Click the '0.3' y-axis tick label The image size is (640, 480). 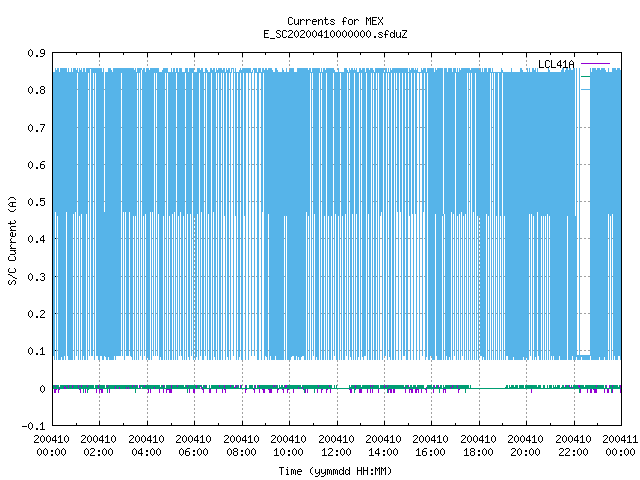pyautogui.click(x=36, y=277)
